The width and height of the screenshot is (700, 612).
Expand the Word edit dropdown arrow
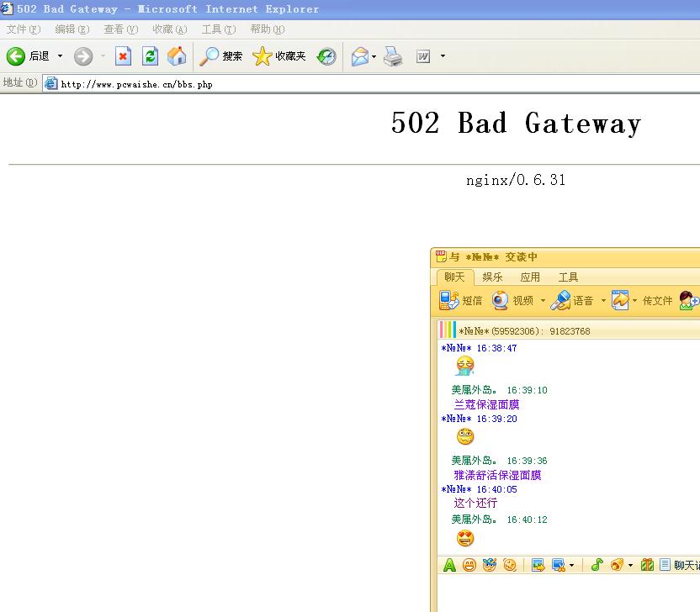(x=443, y=56)
